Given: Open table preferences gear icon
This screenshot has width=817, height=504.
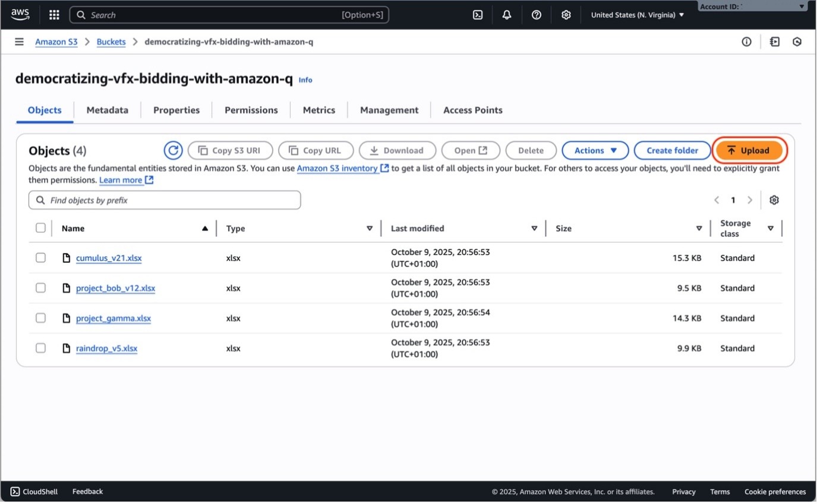Looking at the screenshot, I should pos(774,200).
